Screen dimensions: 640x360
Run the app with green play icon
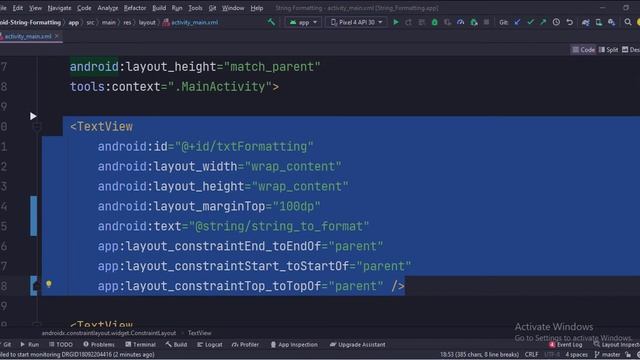(x=396, y=22)
